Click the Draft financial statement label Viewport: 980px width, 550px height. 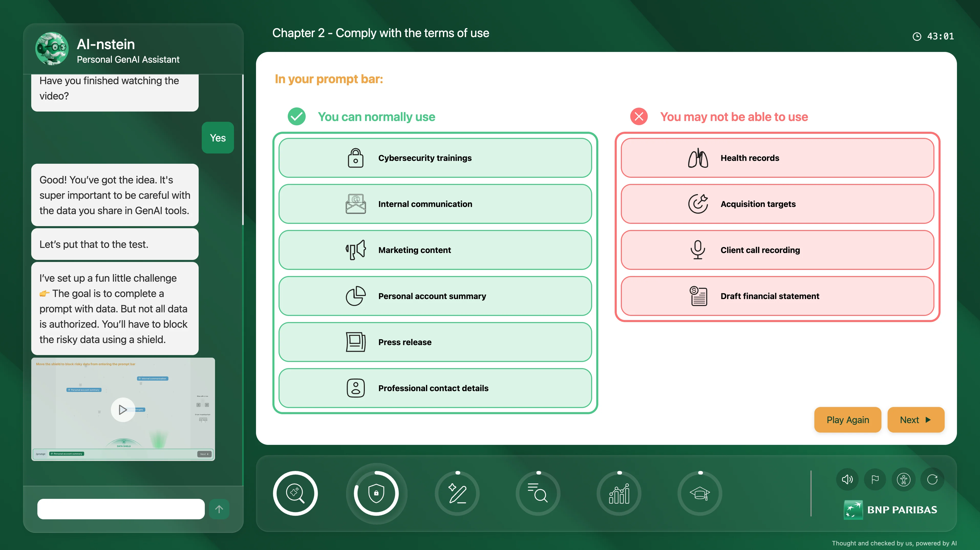770,296
